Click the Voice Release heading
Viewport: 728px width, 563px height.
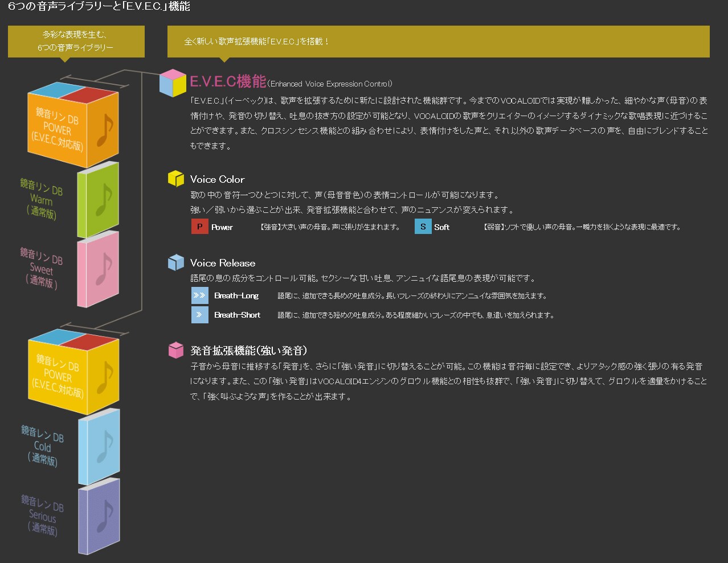tap(223, 263)
